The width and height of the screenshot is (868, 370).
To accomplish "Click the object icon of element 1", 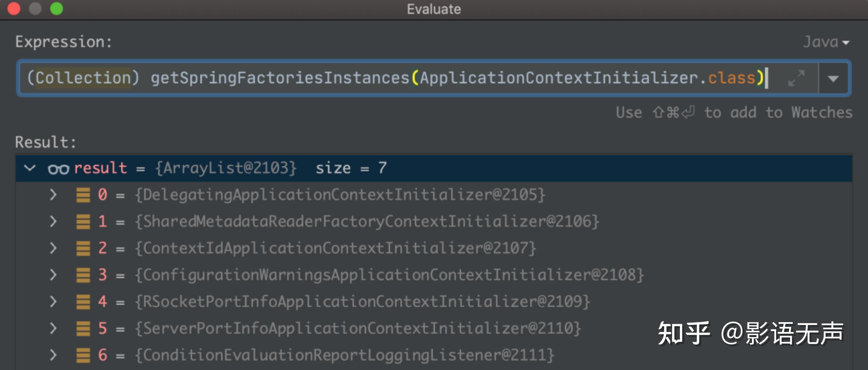I will (x=83, y=222).
